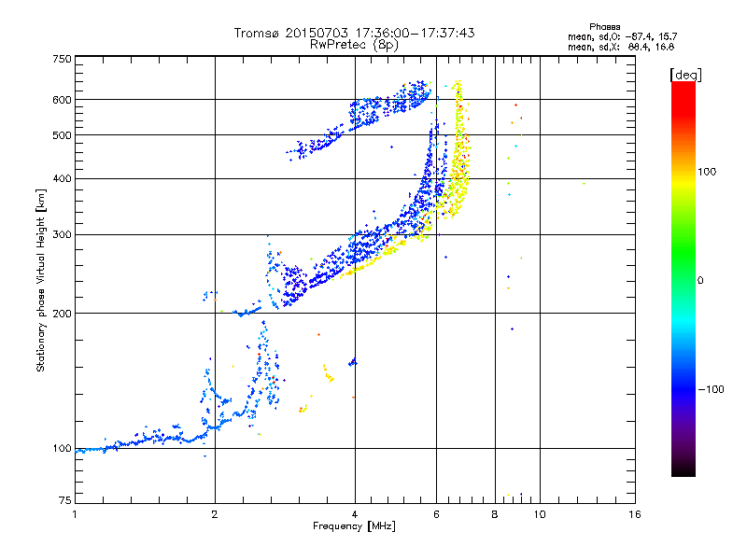This screenshot has width=747, height=560.
Task: Click the black bottom end of phase colorbar
Action: pyautogui.click(x=684, y=469)
